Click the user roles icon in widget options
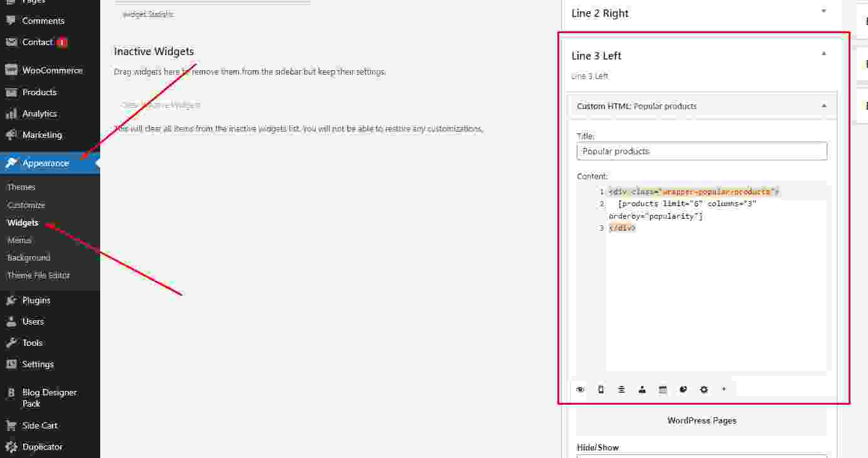The image size is (868, 458). pos(642,390)
